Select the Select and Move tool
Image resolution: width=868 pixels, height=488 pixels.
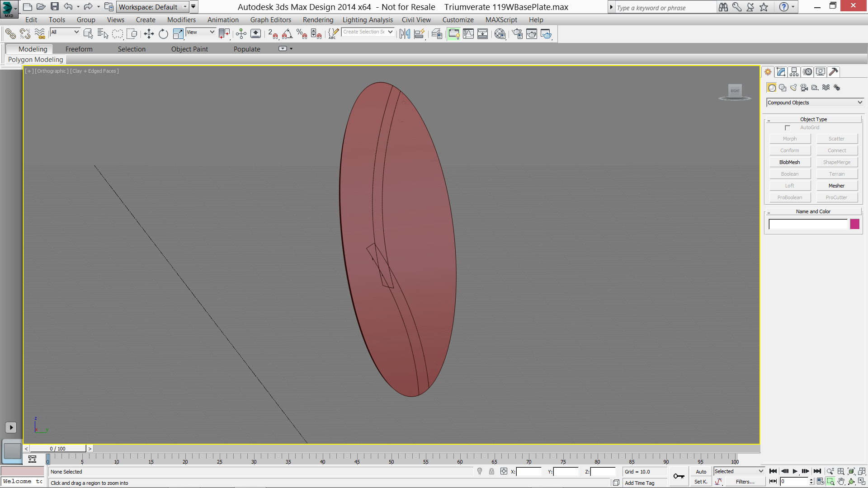149,33
